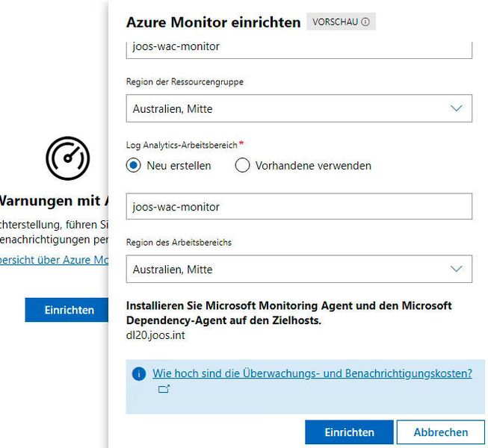Click the 'Azure Monitor einrichten' heading

(x=214, y=22)
